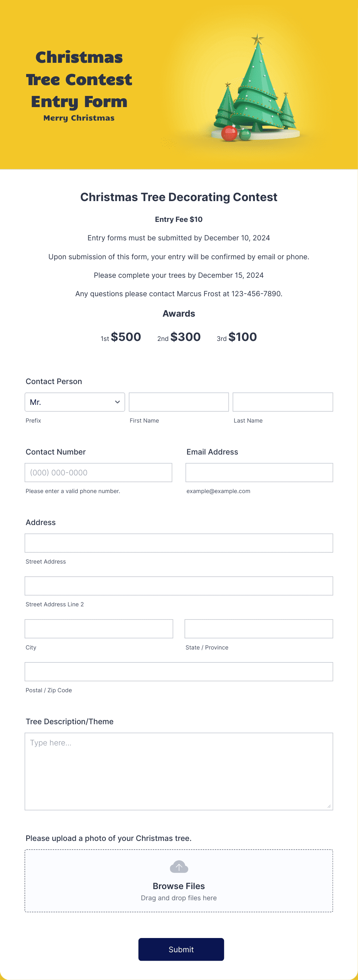Click the Email Address input box
Image resolution: width=358 pixels, height=980 pixels.
259,472
